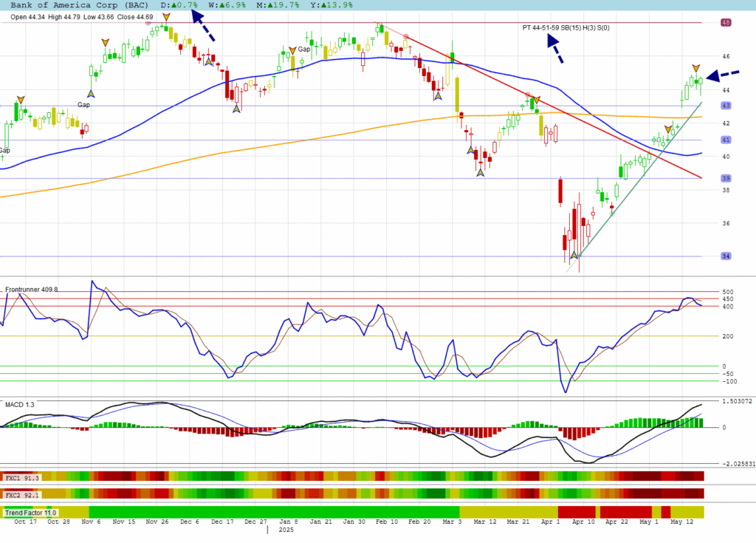Select the buy marker at the Feb 20 low
756x543 pixels.
[x=438, y=96]
